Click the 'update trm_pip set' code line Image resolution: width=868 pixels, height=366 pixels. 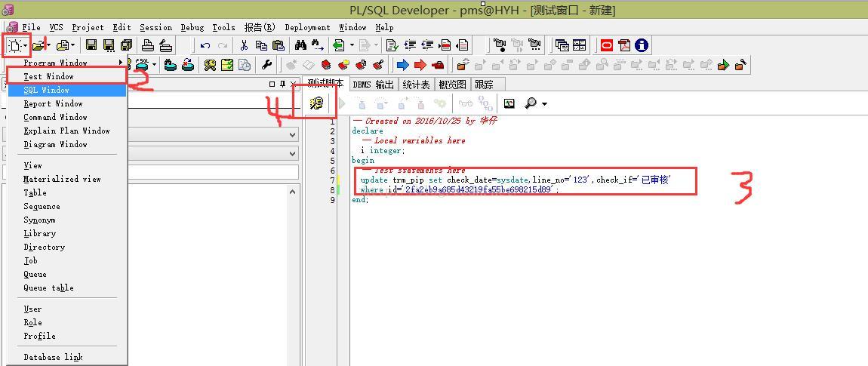tap(516, 180)
